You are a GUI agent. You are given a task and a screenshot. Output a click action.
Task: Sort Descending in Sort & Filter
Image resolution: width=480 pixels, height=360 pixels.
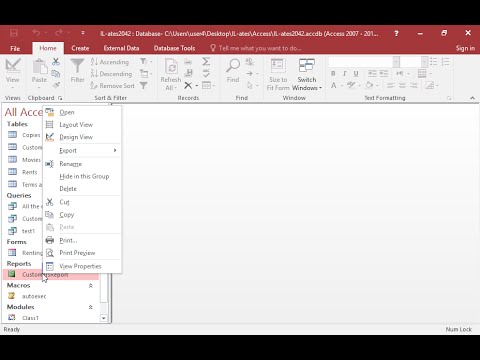pyautogui.click(x=111, y=74)
